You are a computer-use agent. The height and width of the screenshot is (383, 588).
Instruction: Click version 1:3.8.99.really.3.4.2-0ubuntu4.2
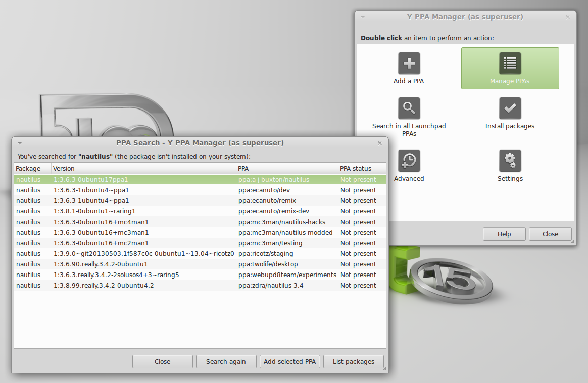[104, 286]
